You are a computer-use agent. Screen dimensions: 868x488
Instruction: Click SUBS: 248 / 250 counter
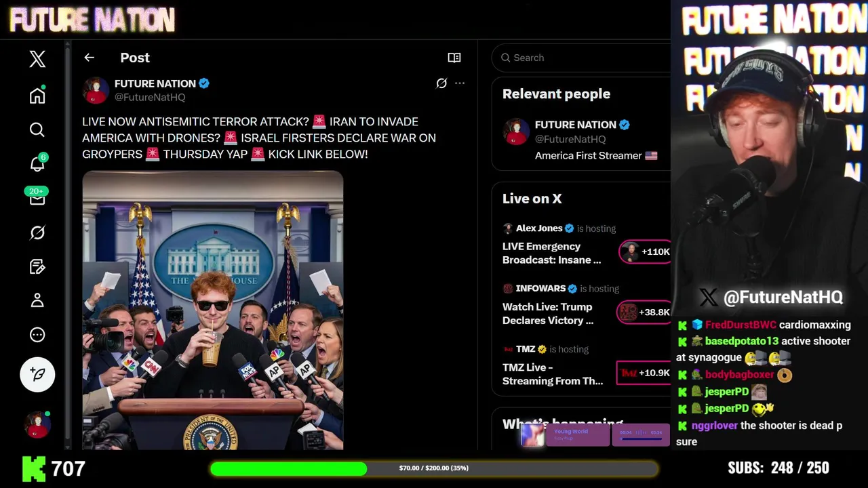point(778,468)
